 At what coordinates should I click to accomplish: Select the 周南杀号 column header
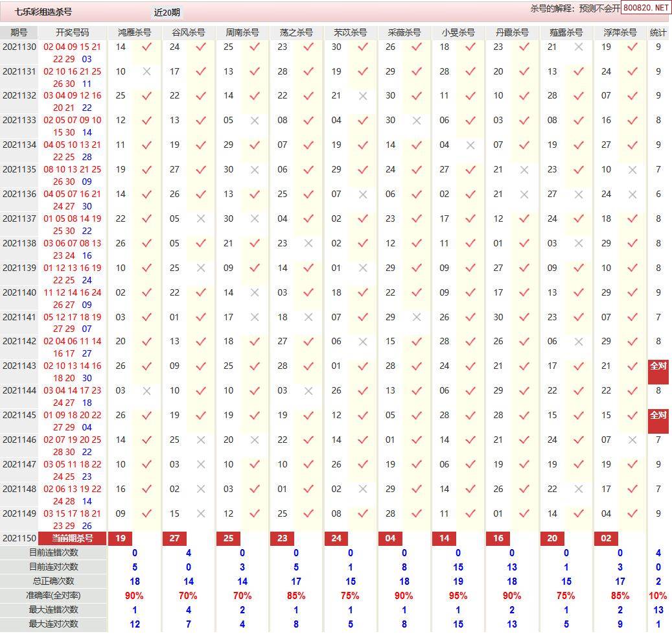pyautogui.click(x=242, y=32)
